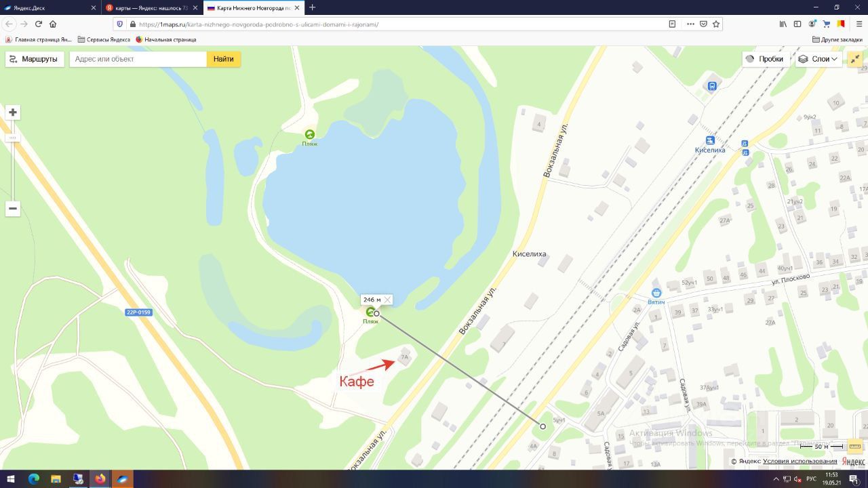Click the Адрес или объект search field
This screenshot has height=488, width=868.
click(138, 59)
